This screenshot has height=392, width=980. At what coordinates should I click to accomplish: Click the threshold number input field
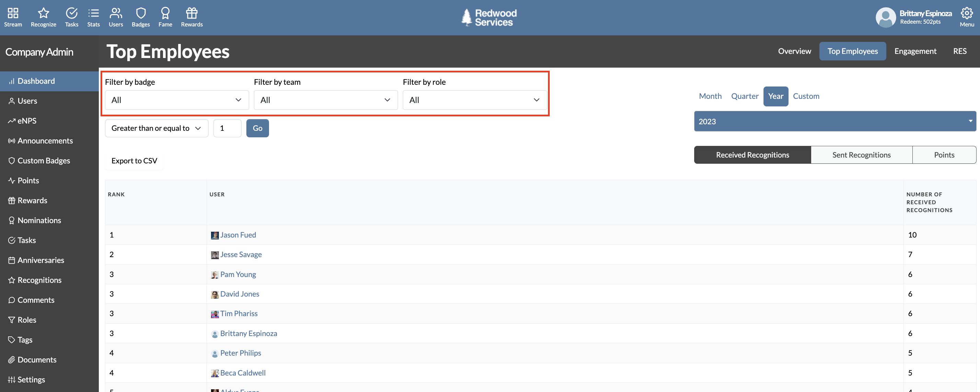(227, 128)
